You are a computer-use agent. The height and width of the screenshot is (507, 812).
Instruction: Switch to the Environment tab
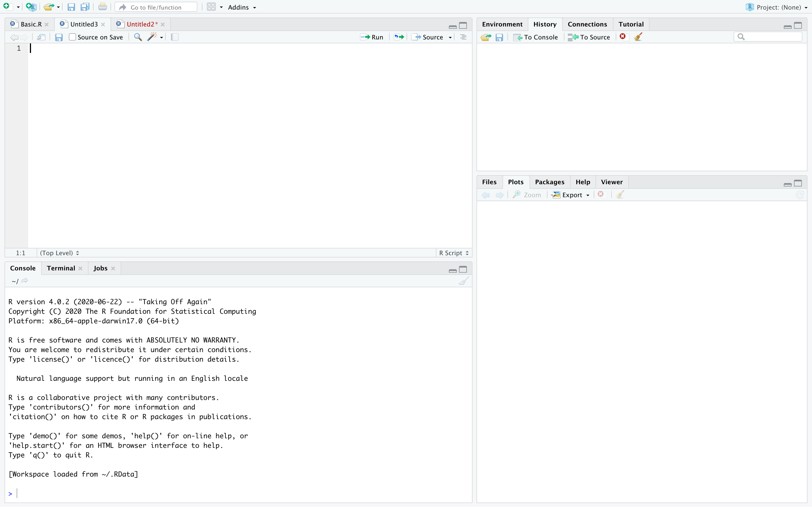[502, 24]
